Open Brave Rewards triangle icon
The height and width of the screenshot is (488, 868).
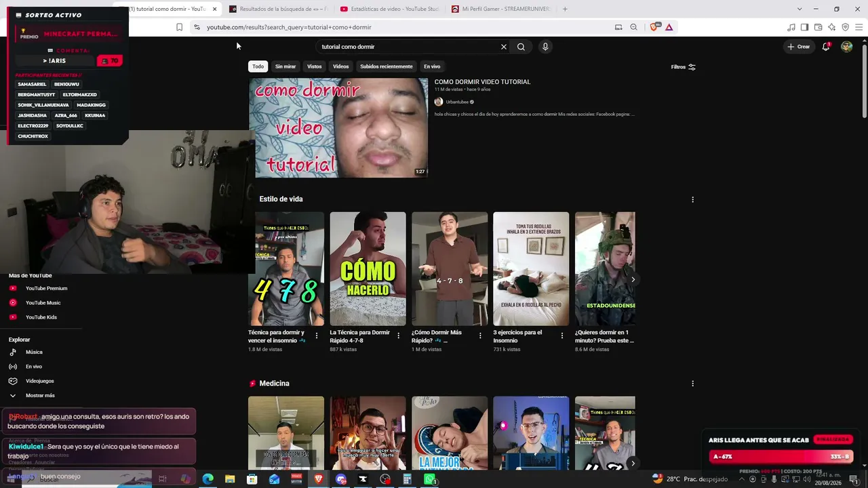tap(669, 27)
